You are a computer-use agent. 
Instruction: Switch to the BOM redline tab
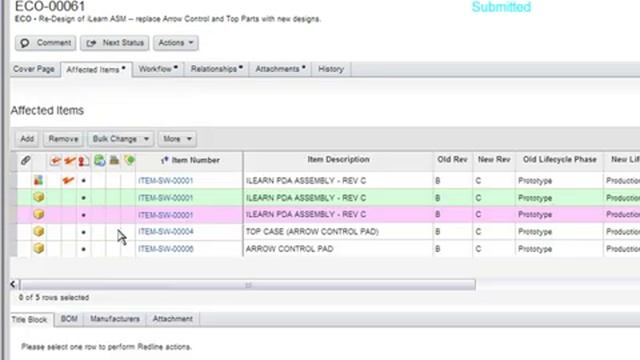coord(69,319)
